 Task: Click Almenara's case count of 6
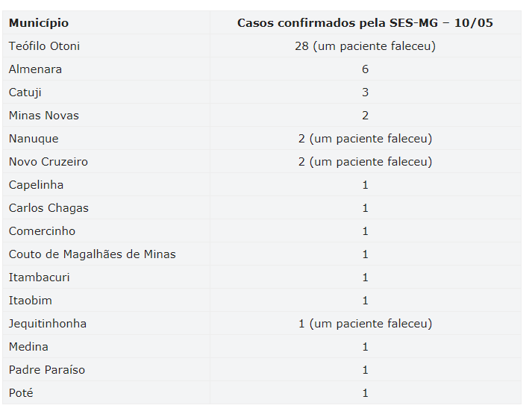(x=365, y=69)
